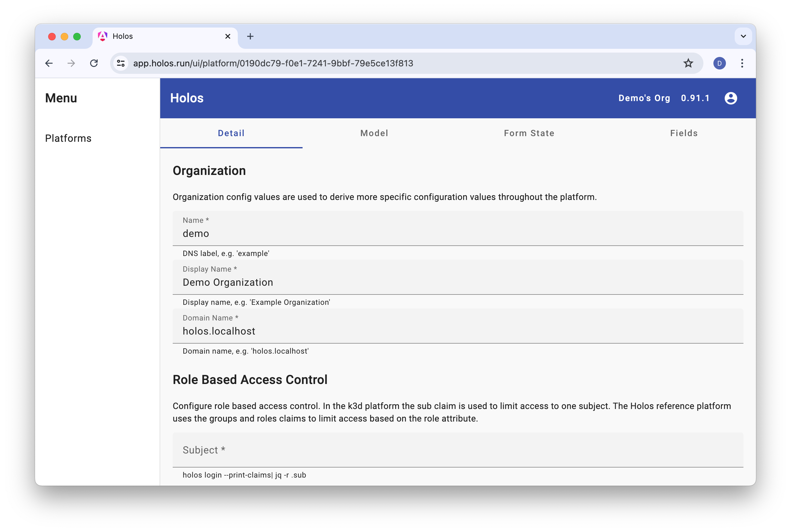Image resolution: width=791 pixels, height=532 pixels.
Task: Click the 0.91.1 version label
Action: (695, 98)
